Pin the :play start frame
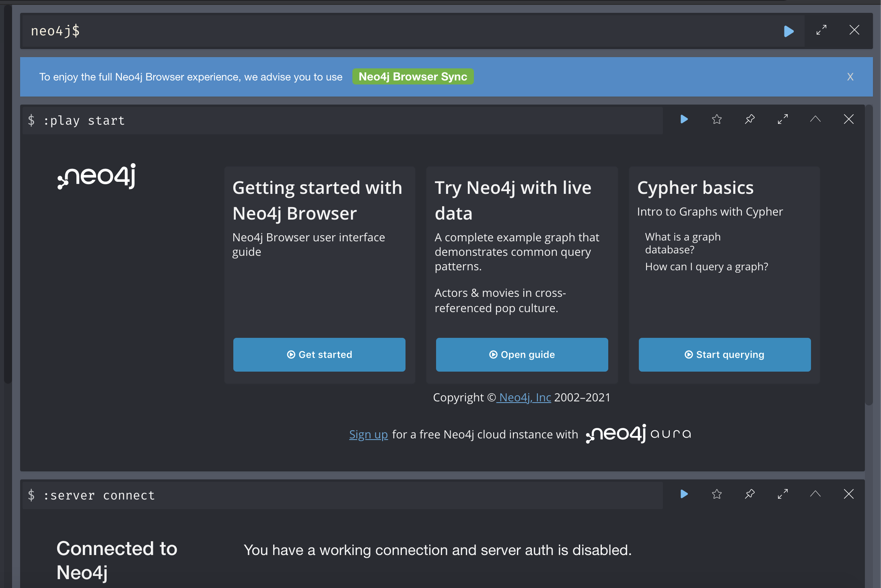This screenshot has width=881, height=588. click(749, 119)
